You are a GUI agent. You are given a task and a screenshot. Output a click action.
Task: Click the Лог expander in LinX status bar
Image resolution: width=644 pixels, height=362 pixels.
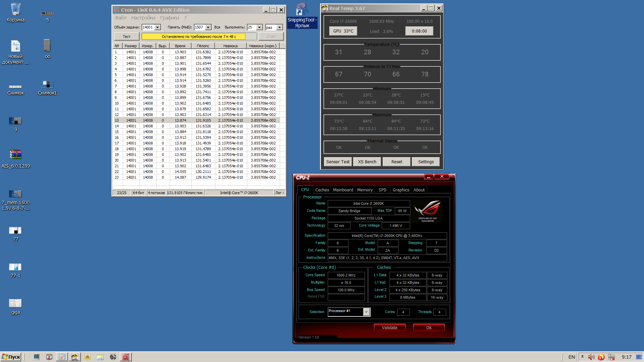click(279, 193)
